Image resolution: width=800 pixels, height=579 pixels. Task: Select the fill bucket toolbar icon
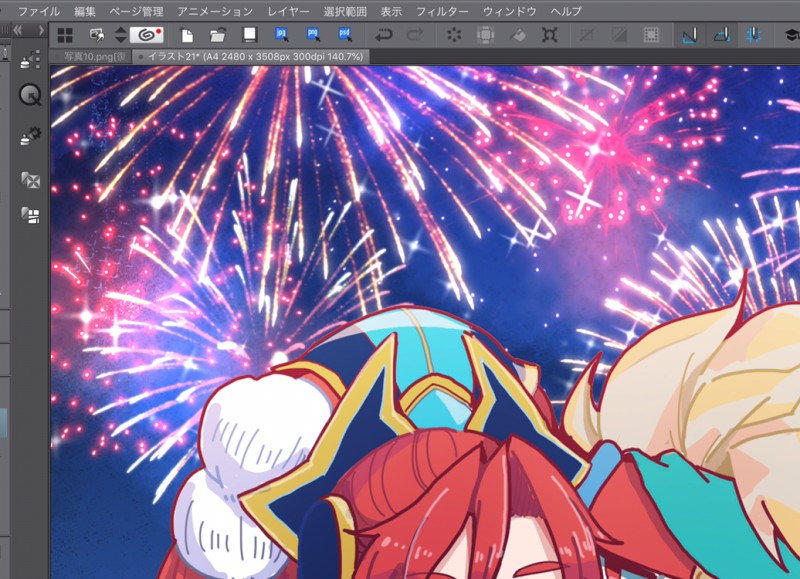(x=517, y=35)
